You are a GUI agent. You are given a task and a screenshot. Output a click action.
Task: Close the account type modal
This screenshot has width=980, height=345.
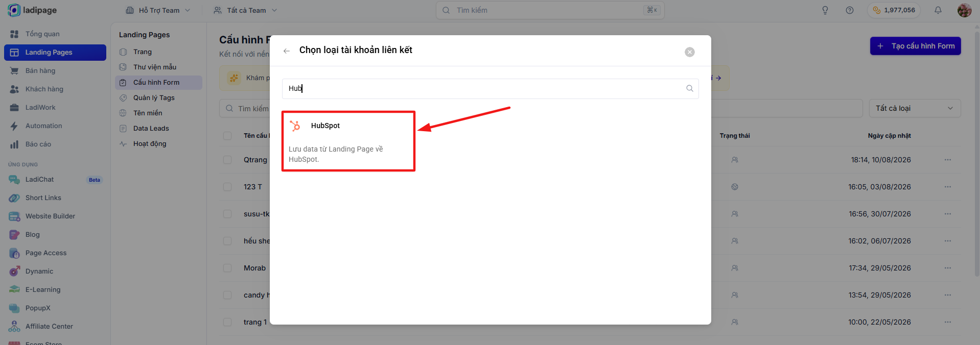690,52
